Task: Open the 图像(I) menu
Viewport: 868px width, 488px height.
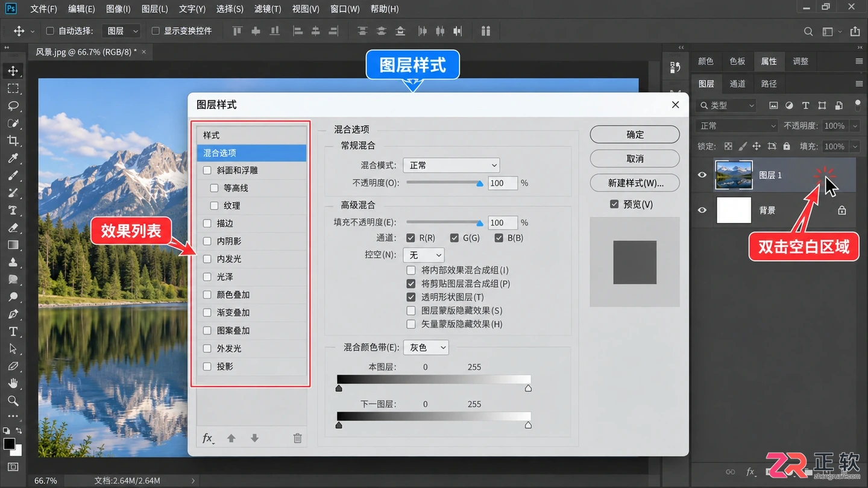Action: (118, 9)
